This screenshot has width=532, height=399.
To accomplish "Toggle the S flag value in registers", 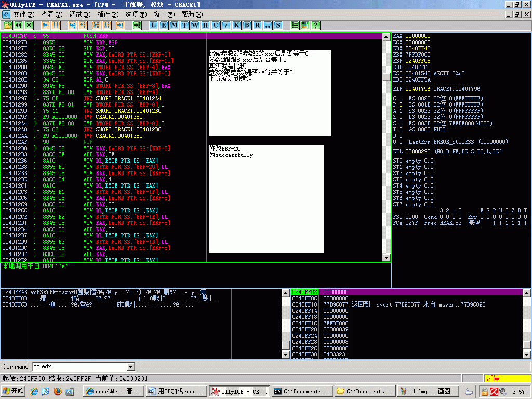I will point(401,123).
